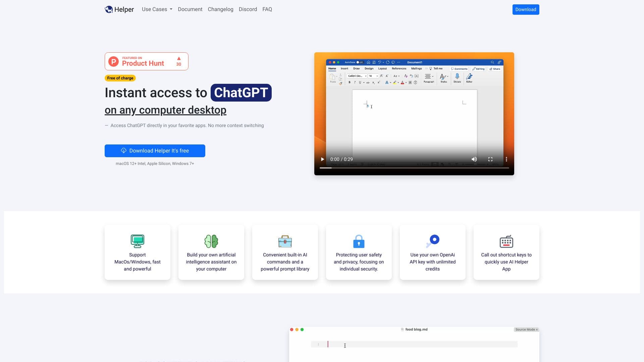Image resolution: width=644 pixels, height=362 pixels.
Task: Open the Product Hunt featured badge
Action: coord(146,61)
